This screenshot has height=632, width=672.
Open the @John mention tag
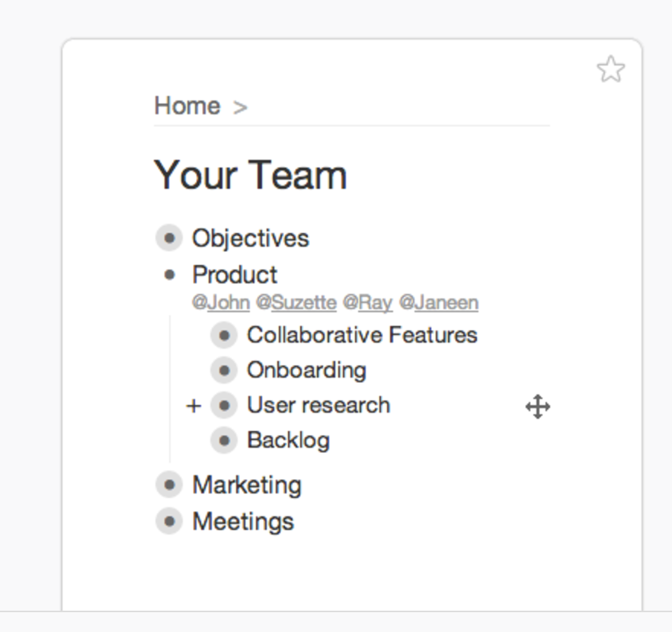coord(221,303)
